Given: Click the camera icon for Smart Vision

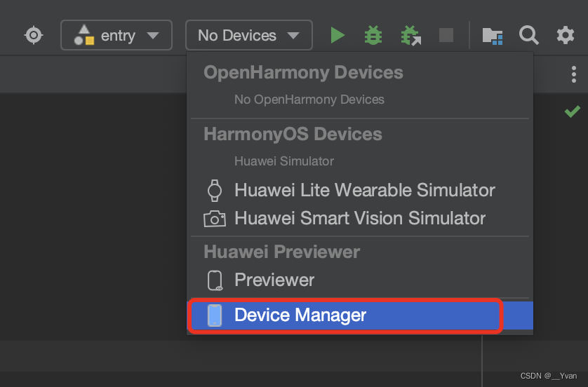Looking at the screenshot, I should [x=215, y=219].
